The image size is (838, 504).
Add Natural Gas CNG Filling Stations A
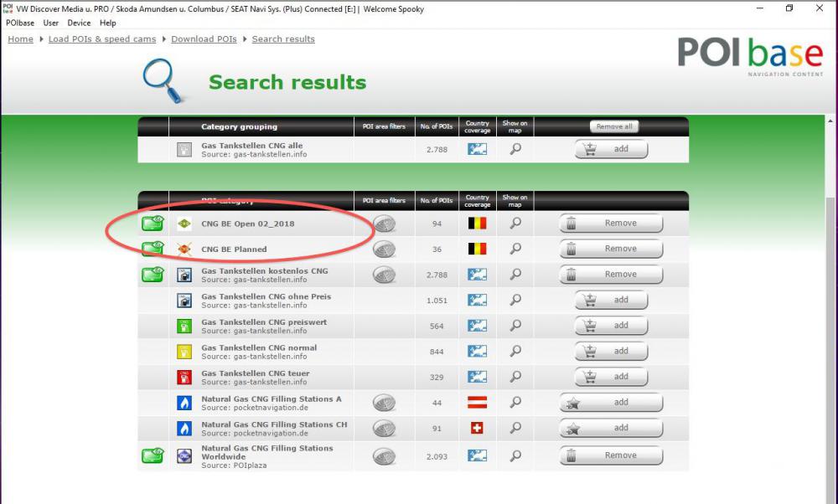click(611, 403)
